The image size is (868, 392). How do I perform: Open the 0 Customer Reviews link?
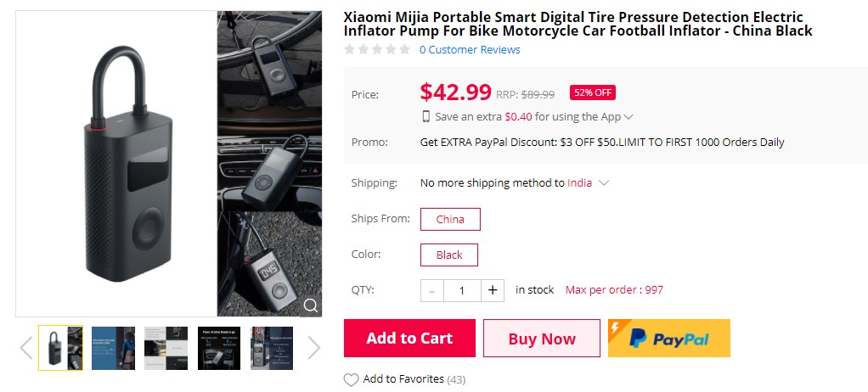click(x=470, y=50)
